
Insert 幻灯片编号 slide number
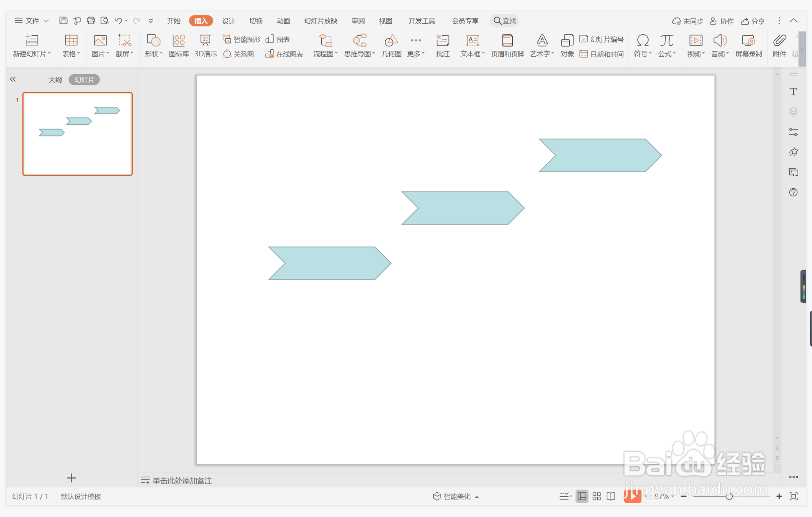[601, 39]
